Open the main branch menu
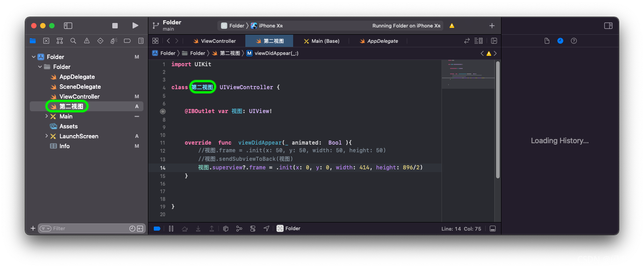 (168, 29)
